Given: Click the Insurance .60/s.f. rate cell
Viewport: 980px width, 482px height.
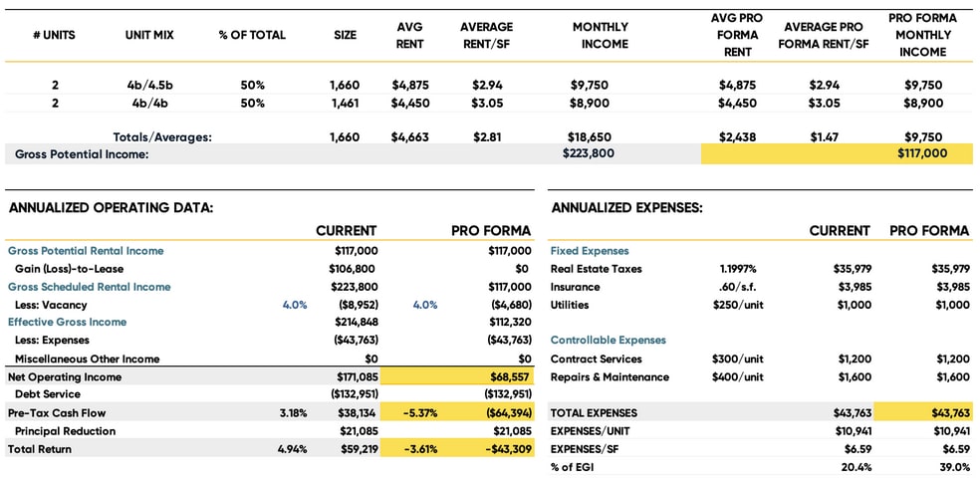Looking at the screenshot, I should (738, 287).
